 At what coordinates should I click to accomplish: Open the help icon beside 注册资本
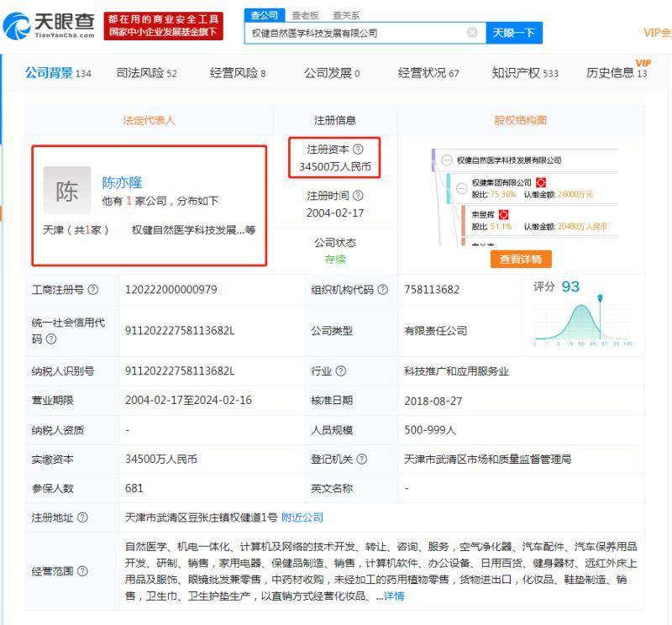pyautogui.click(x=358, y=150)
